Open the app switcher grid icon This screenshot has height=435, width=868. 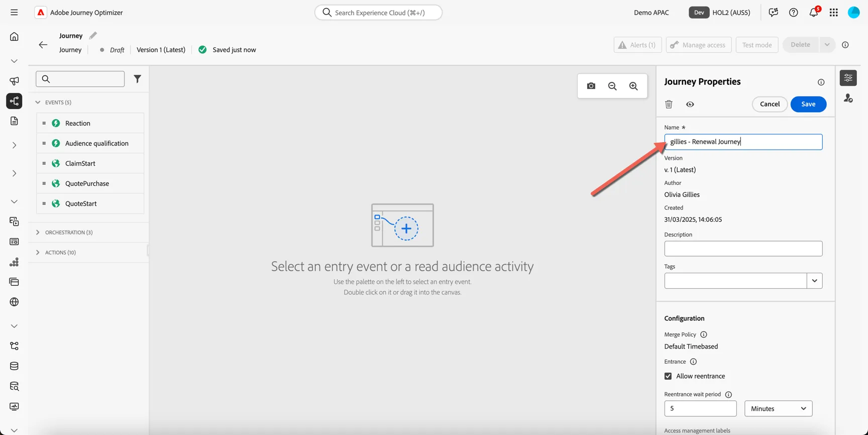point(834,13)
